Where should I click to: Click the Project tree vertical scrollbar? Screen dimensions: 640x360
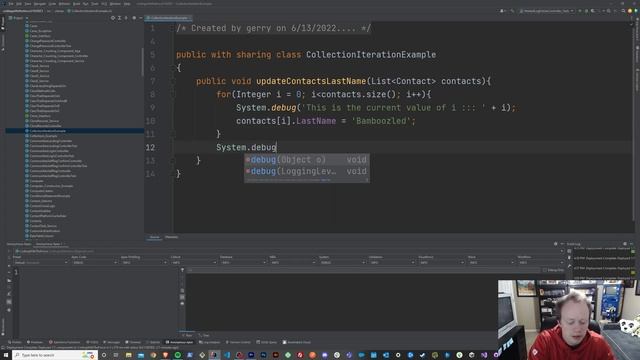(142, 61)
